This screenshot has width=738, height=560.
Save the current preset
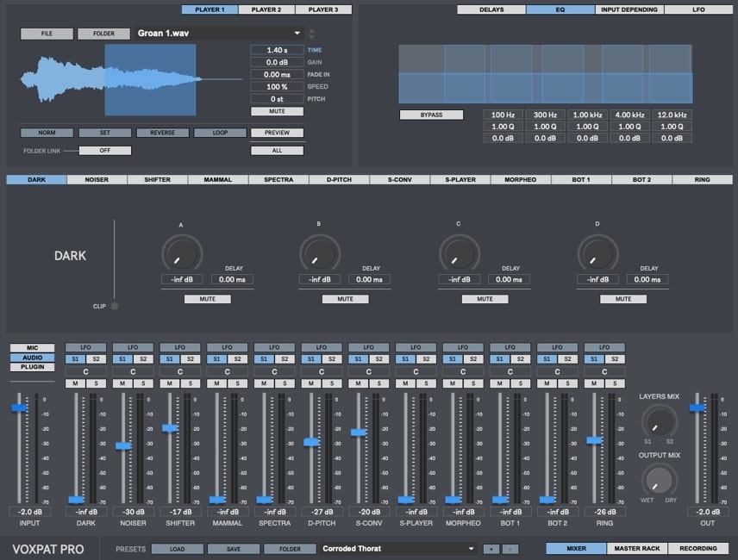click(233, 548)
